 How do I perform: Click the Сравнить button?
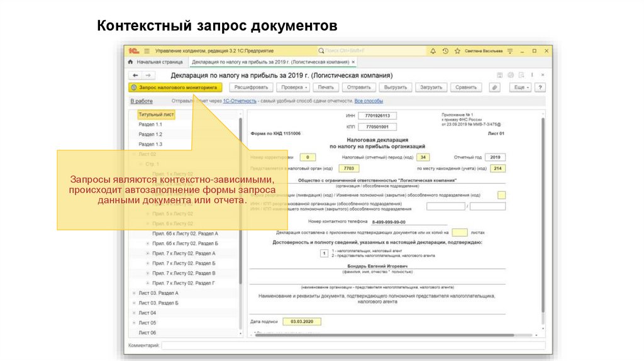(466, 87)
